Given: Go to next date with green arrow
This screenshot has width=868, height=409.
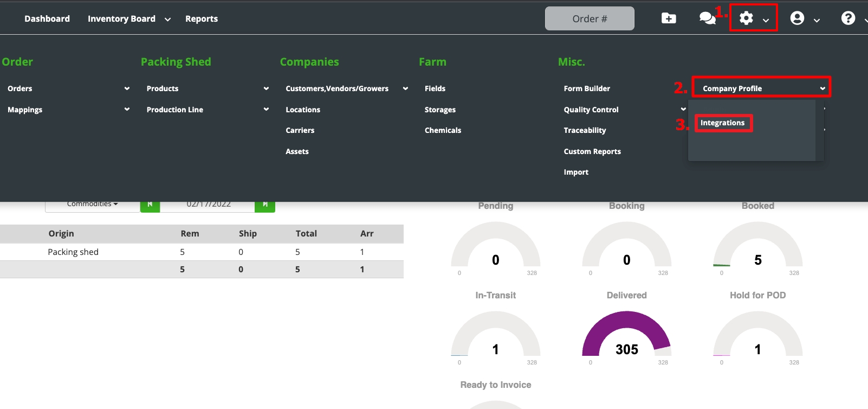Looking at the screenshot, I should pyautogui.click(x=265, y=205).
